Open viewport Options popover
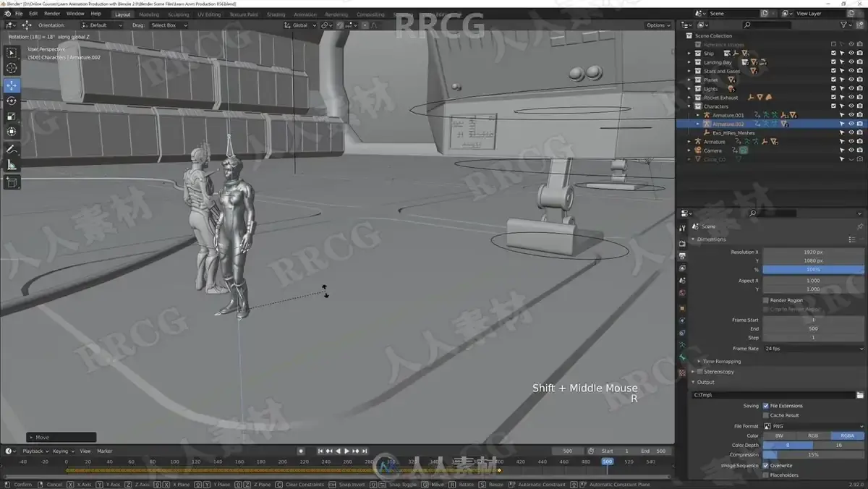This screenshot has width=868, height=489. click(x=658, y=25)
